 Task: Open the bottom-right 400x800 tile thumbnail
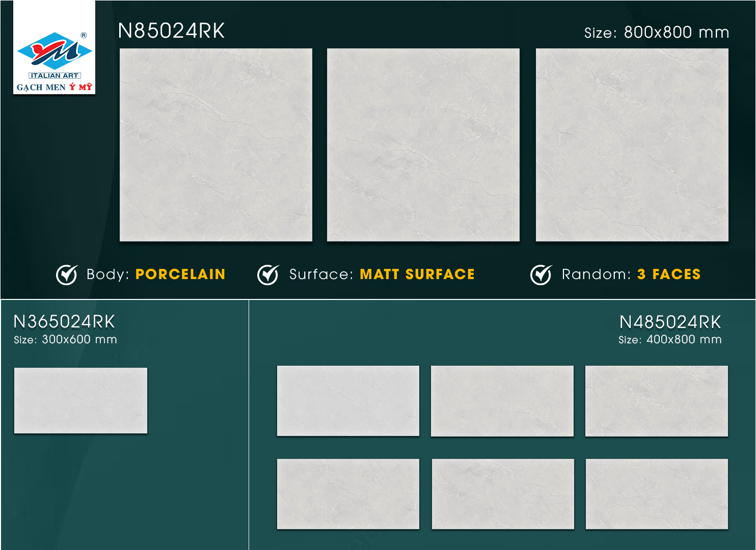pos(657,494)
